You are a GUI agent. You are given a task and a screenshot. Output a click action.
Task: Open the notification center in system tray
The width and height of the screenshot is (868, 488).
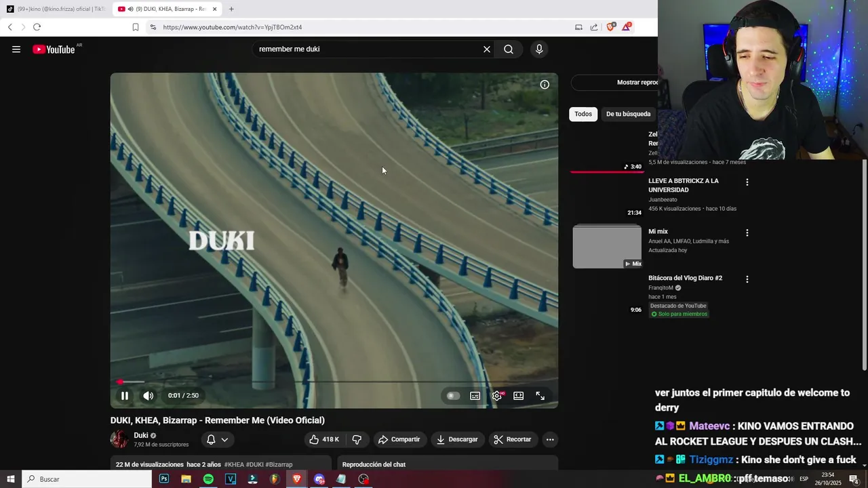[x=854, y=479]
